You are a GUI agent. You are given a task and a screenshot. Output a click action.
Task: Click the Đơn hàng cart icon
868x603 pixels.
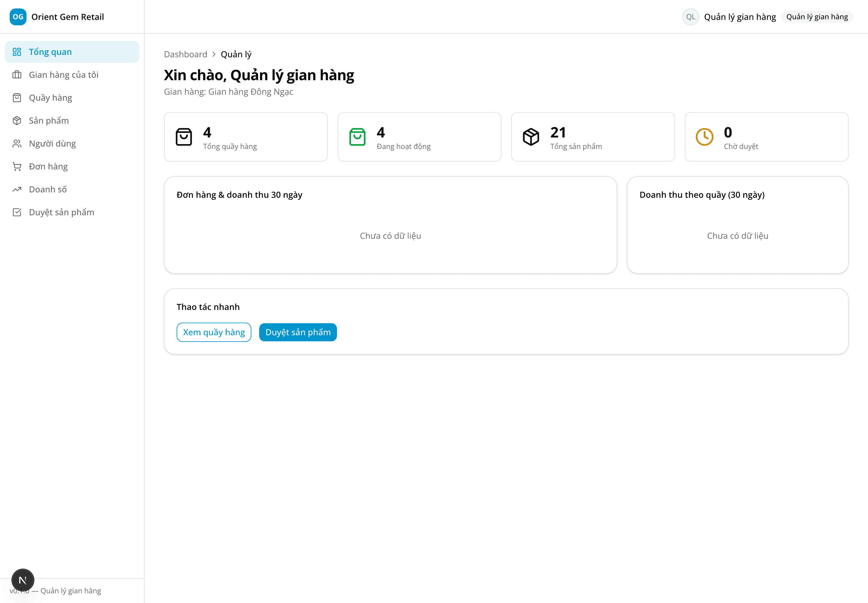point(17,166)
